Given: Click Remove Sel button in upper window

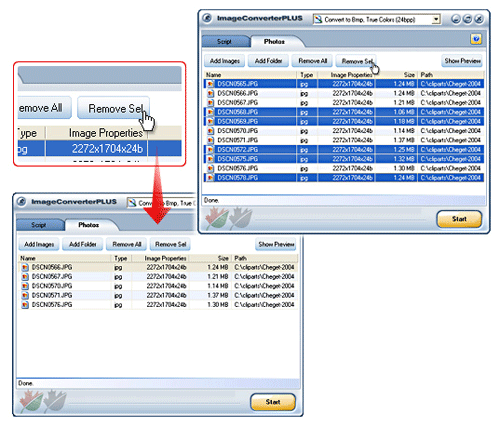Looking at the screenshot, I should click(356, 61).
